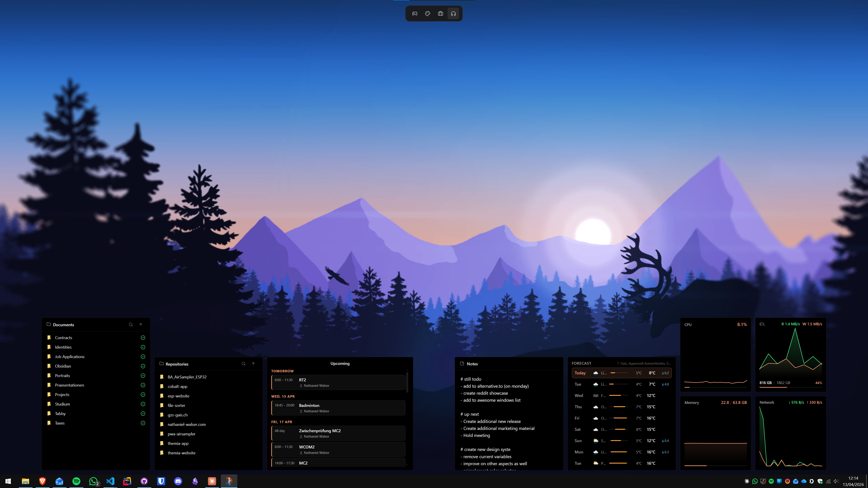
Task: Click the briefcase icon in the top toolbar
Action: click(x=440, y=14)
